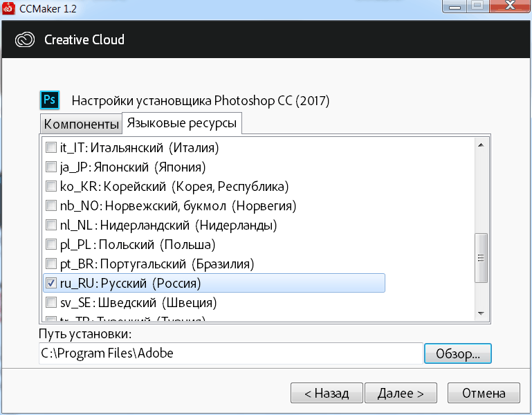Minimize the CCMaker window
The height and width of the screenshot is (415, 532).
(455, 6)
